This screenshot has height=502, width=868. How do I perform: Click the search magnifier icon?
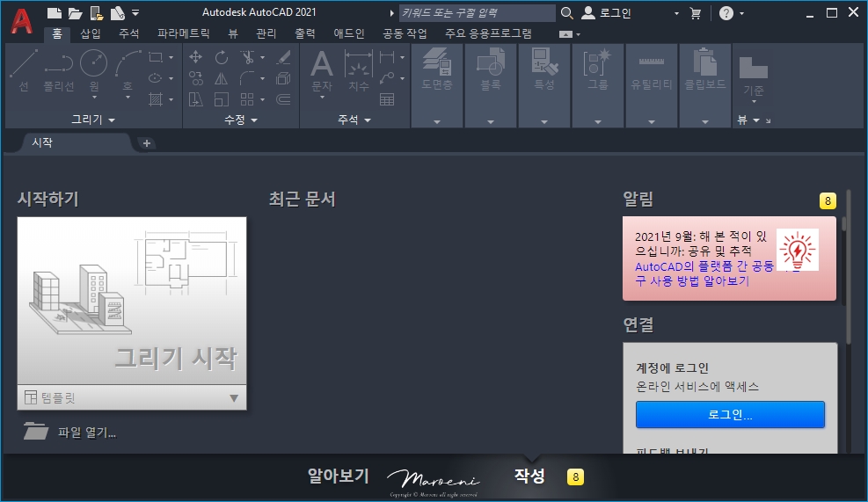pyautogui.click(x=567, y=12)
